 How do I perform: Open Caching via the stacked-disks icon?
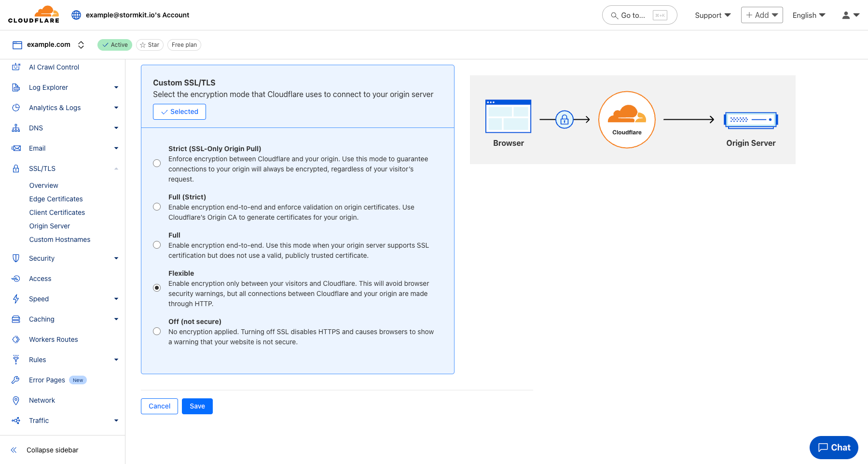pyautogui.click(x=16, y=319)
